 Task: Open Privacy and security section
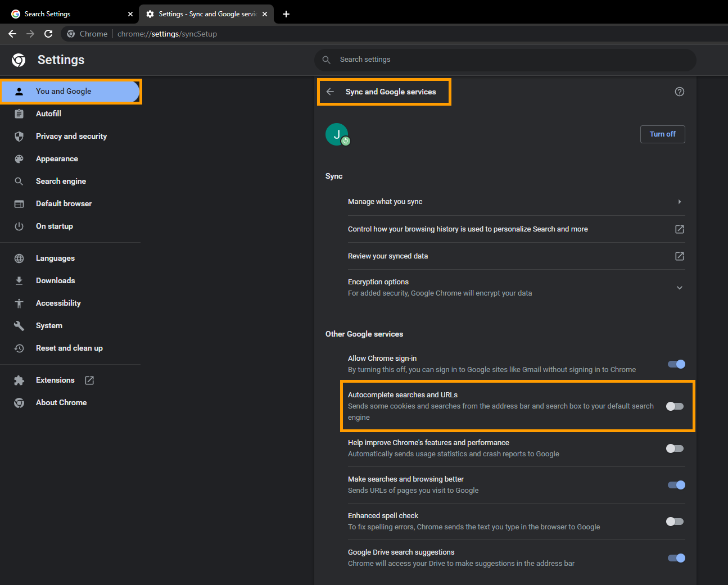pyautogui.click(x=70, y=136)
